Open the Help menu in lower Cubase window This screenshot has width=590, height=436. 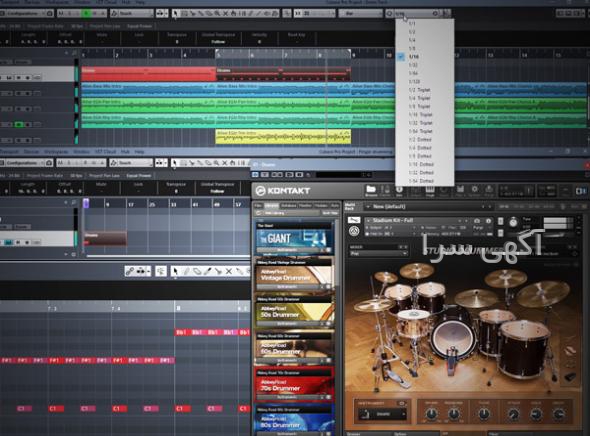click(x=140, y=152)
